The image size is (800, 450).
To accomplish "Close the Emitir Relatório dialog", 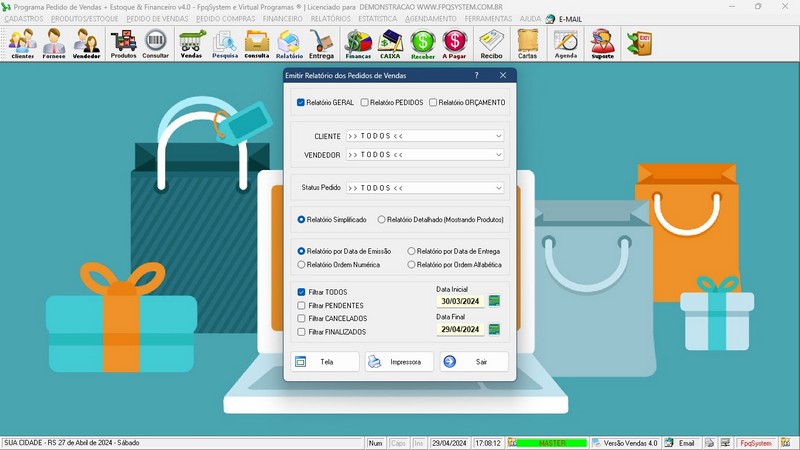I will (x=503, y=75).
